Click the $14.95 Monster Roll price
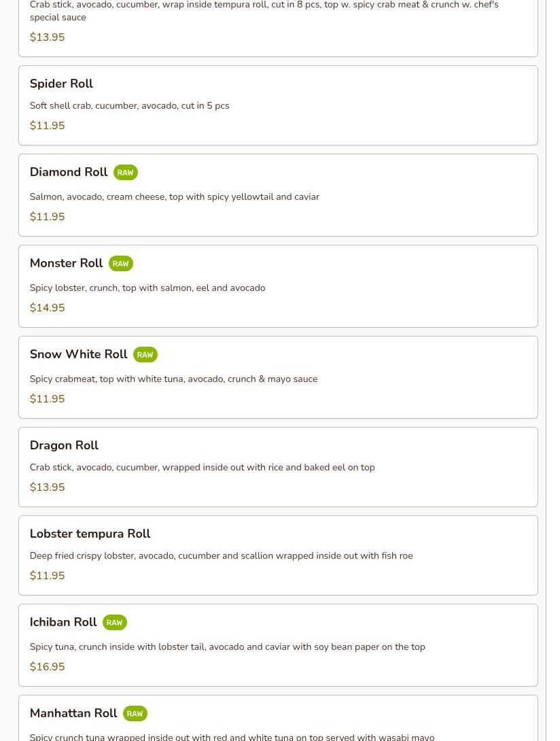This screenshot has height=741, width=560. 47,308
